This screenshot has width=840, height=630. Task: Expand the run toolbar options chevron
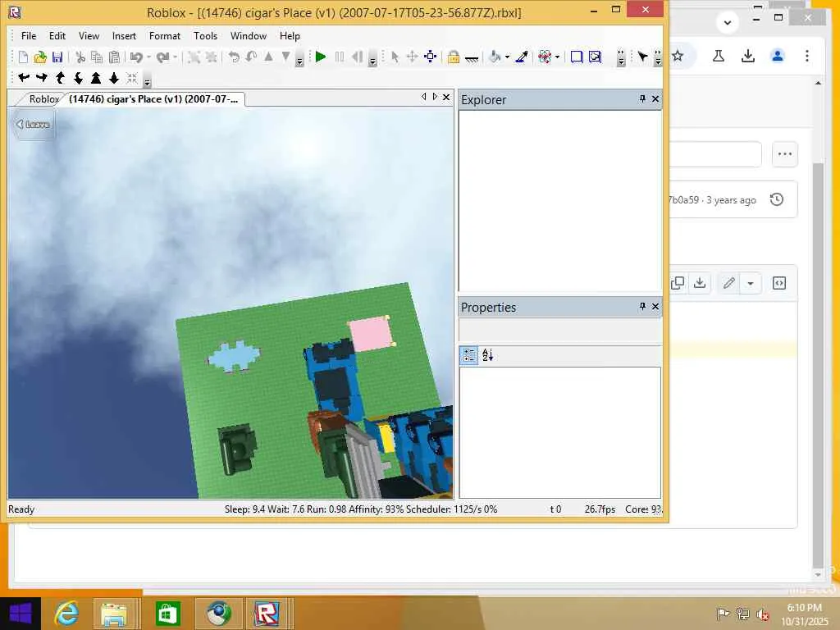373,59
